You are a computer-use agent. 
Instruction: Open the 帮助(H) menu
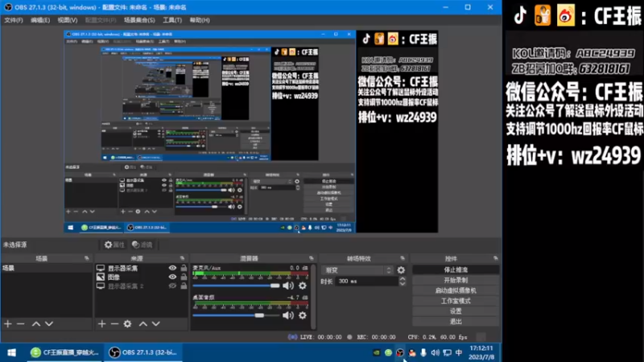coord(200,20)
